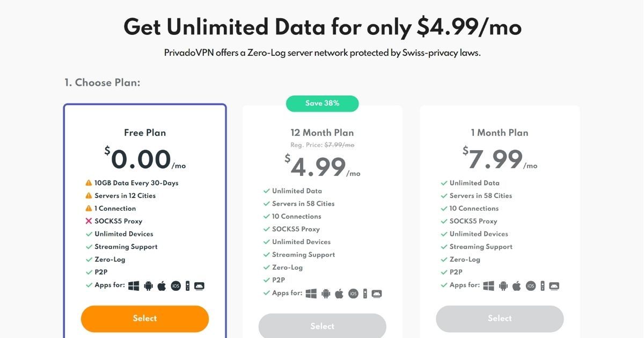
Task: Click the Fire TV stick icon in Free Plan
Action: point(187,286)
